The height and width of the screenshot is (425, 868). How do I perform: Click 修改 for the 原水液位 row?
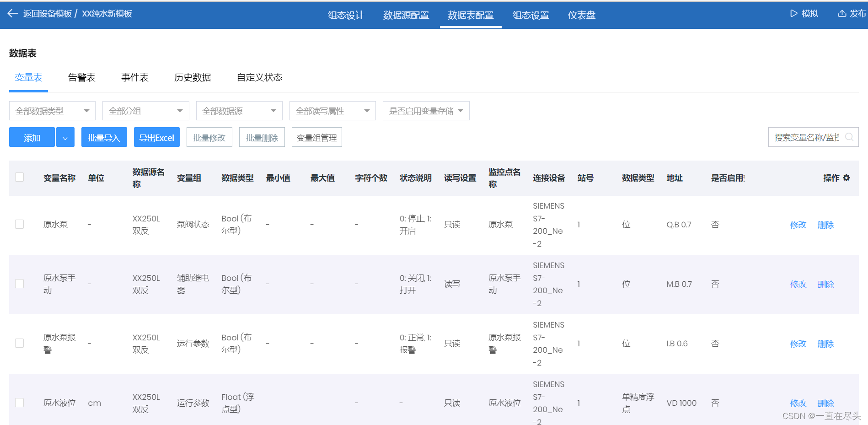[x=798, y=403]
